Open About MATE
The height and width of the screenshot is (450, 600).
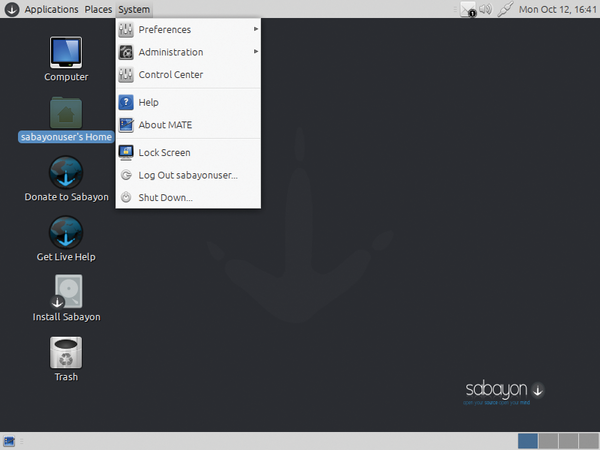point(188,125)
